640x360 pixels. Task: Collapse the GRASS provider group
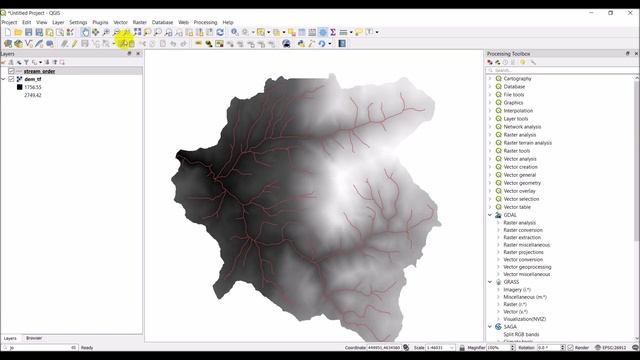(490, 282)
